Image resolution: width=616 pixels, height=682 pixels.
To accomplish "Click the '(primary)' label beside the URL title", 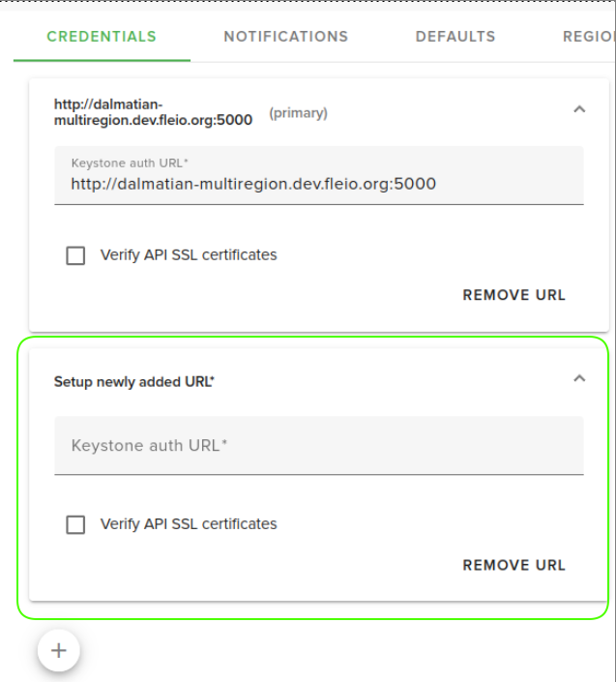I will (298, 113).
